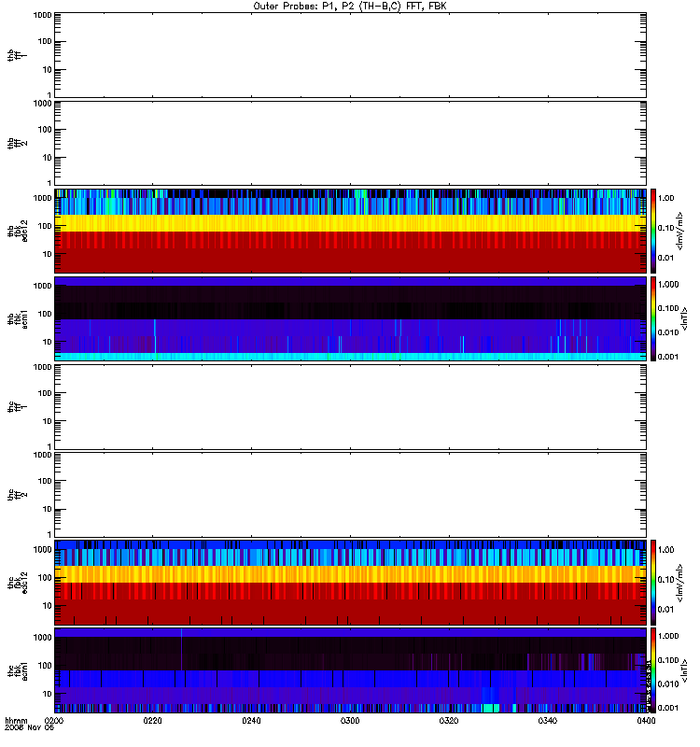Click the 0.001 color bar value for thb scm1

[668, 357]
